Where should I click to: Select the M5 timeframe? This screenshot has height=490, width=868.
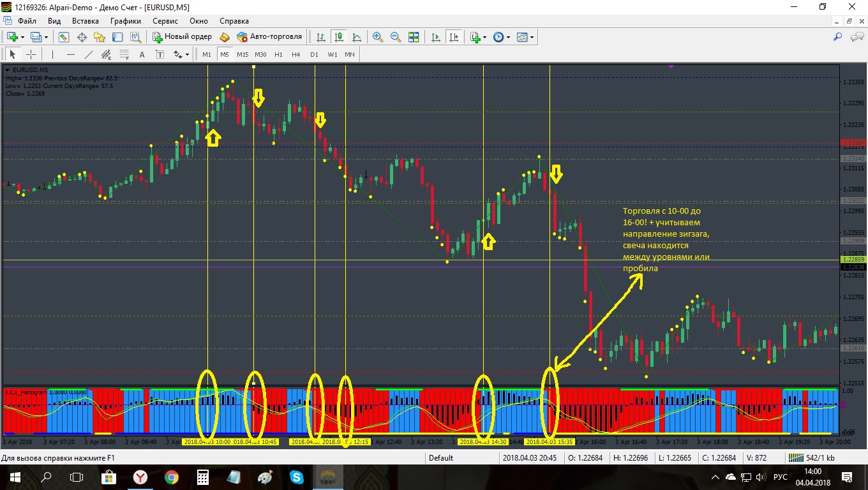(x=225, y=54)
